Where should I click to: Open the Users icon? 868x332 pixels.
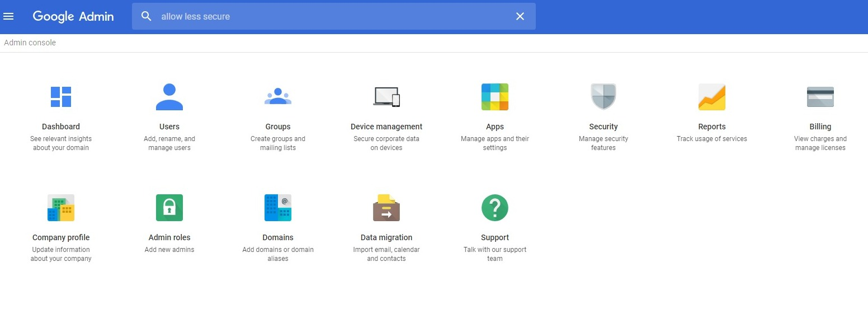[169, 97]
